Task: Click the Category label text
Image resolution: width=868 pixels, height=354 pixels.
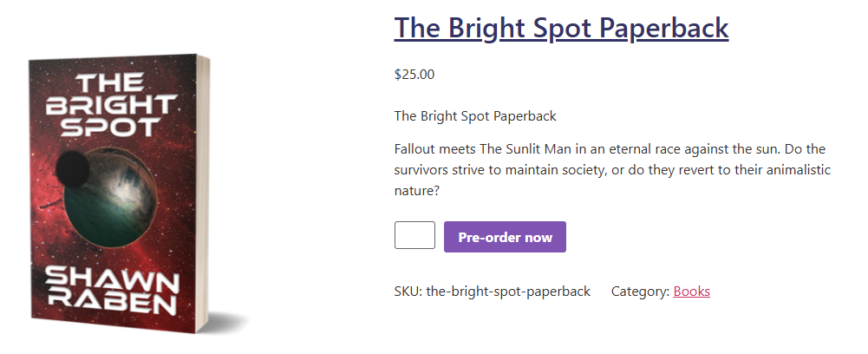Action: pyautogui.click(x=640, y=292)
